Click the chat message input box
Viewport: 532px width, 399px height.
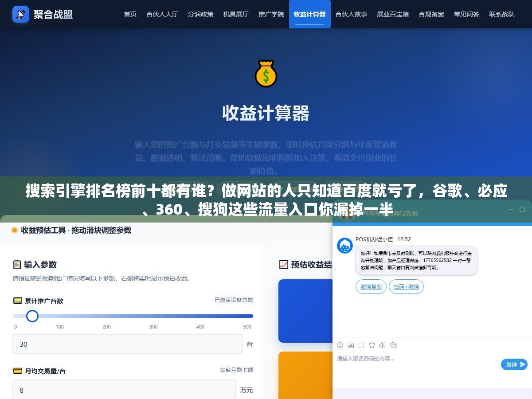coord(417,358)
